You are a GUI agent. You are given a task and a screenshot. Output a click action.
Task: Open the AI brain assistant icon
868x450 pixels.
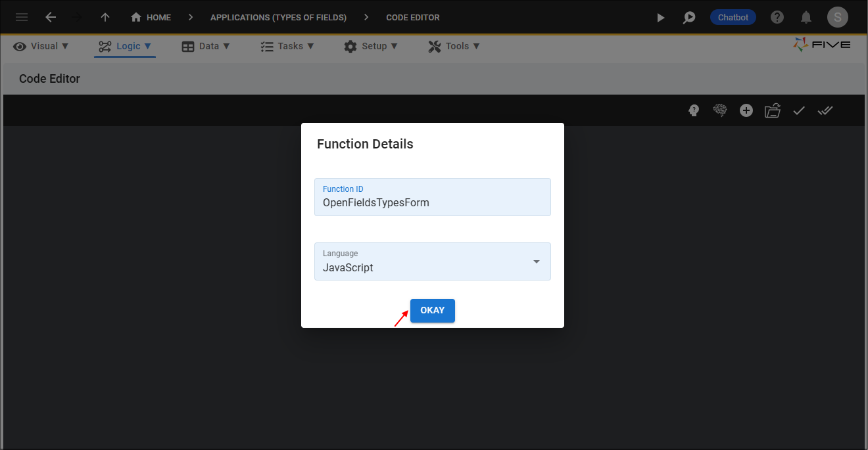click(x=719, y=110)
